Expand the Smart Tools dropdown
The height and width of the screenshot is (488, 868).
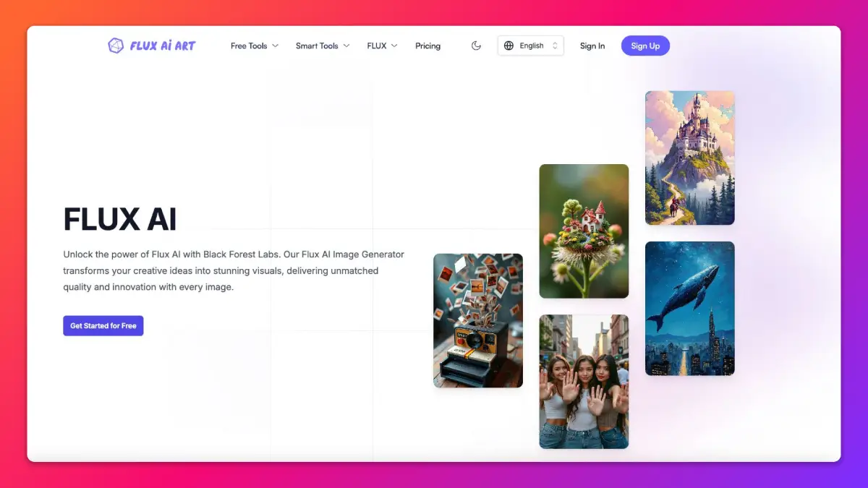[x=317, y=46]
